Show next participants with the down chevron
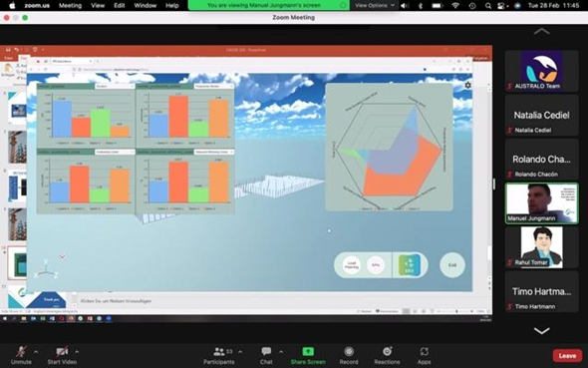 tap(541, 330)
